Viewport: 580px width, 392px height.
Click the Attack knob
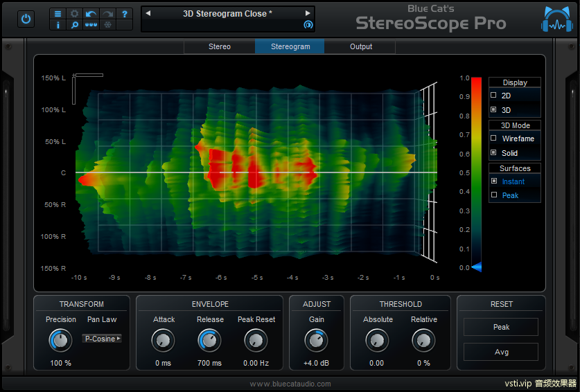[x=163, y=341]
